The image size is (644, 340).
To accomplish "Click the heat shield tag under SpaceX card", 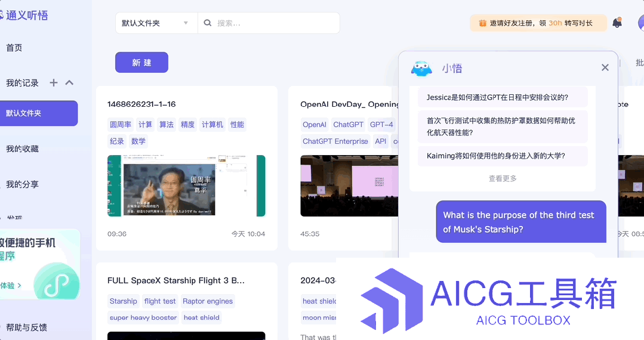I will pos(201,317).
